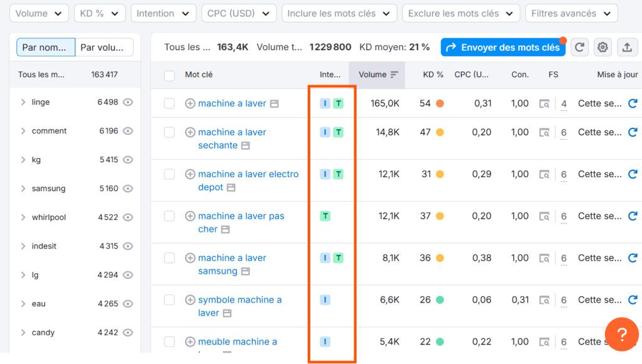The height and width of the screenshot is (364, 642).
Task: Sort table by KD % column header
Action: tap(433, 75)
